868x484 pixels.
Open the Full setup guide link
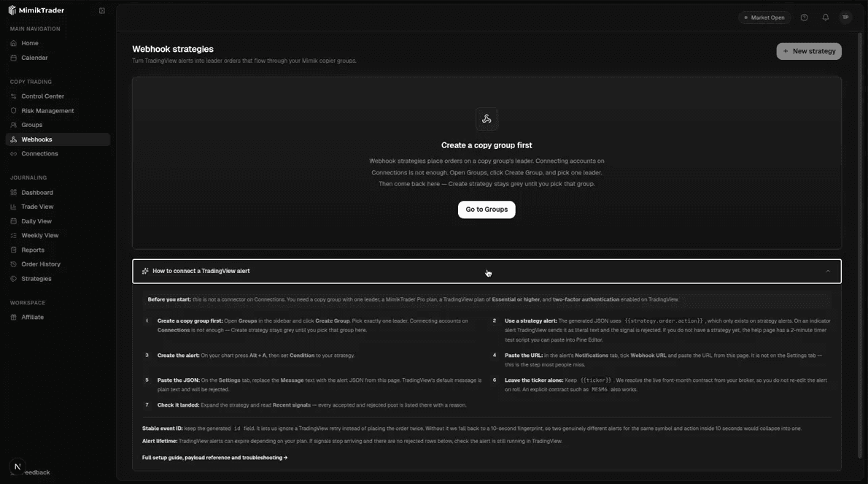tap(214, 458)
